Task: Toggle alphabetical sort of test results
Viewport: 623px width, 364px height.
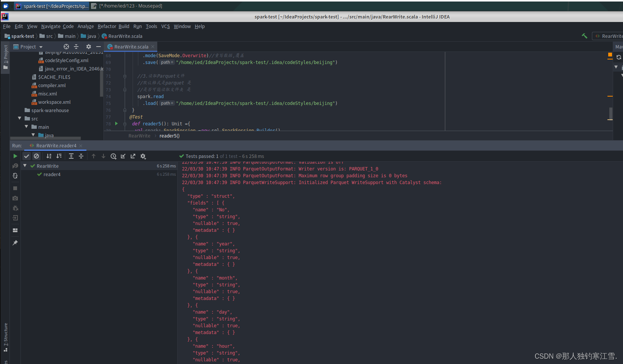Action: click(49, 156)
